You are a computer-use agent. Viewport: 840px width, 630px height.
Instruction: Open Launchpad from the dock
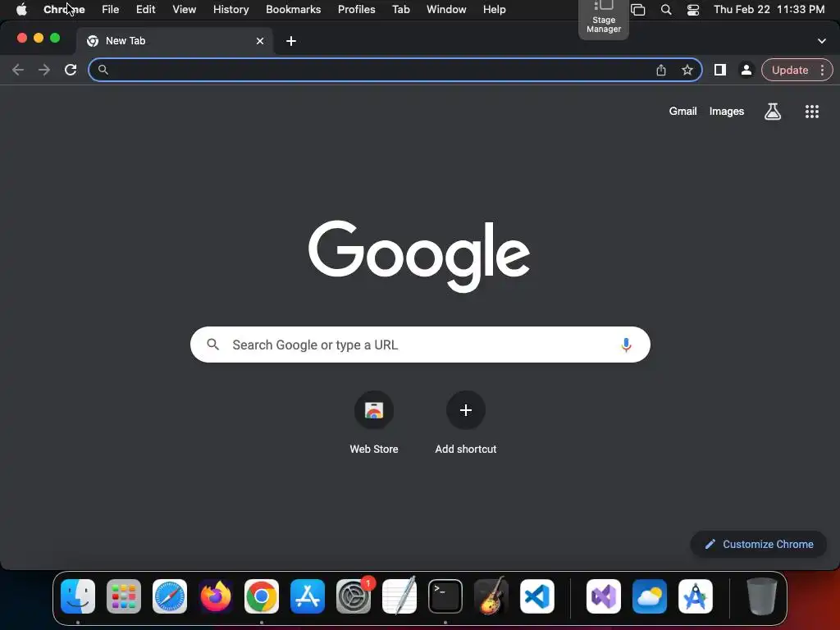pos(124,596)
